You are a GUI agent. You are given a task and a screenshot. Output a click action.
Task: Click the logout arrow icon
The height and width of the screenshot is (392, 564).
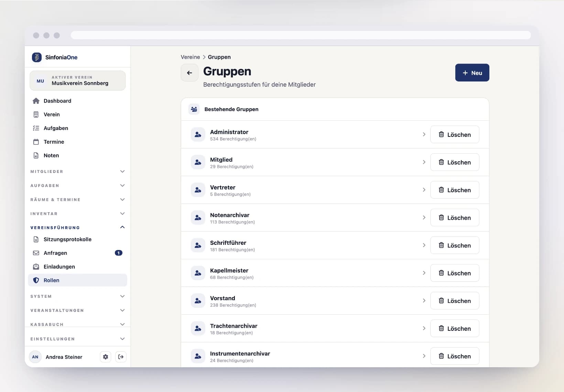tap(121, 357)
